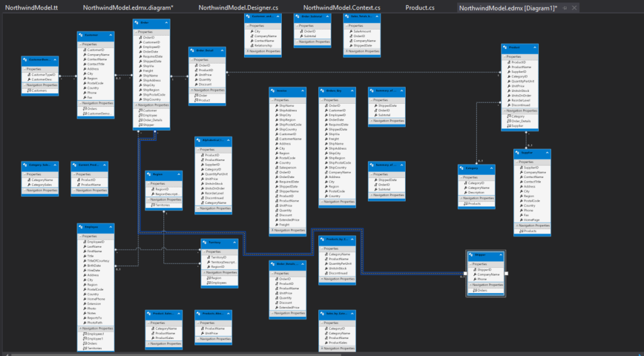Image resolution: width=644 pixels, height=356 pixels.
Task: Click the Order entity header icon
Action: point(136,23)
